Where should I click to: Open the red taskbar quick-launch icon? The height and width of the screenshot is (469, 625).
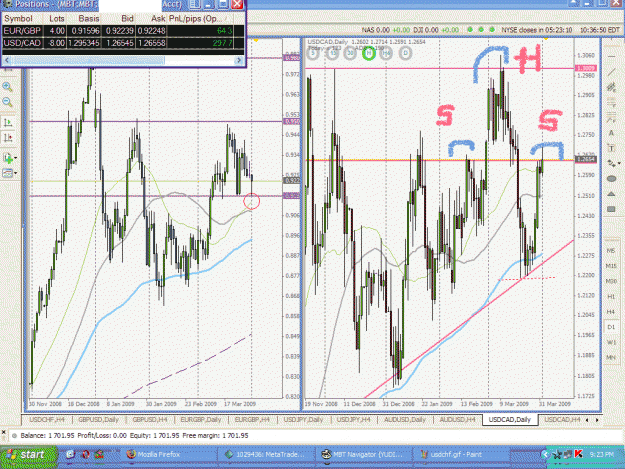point(86,455)
